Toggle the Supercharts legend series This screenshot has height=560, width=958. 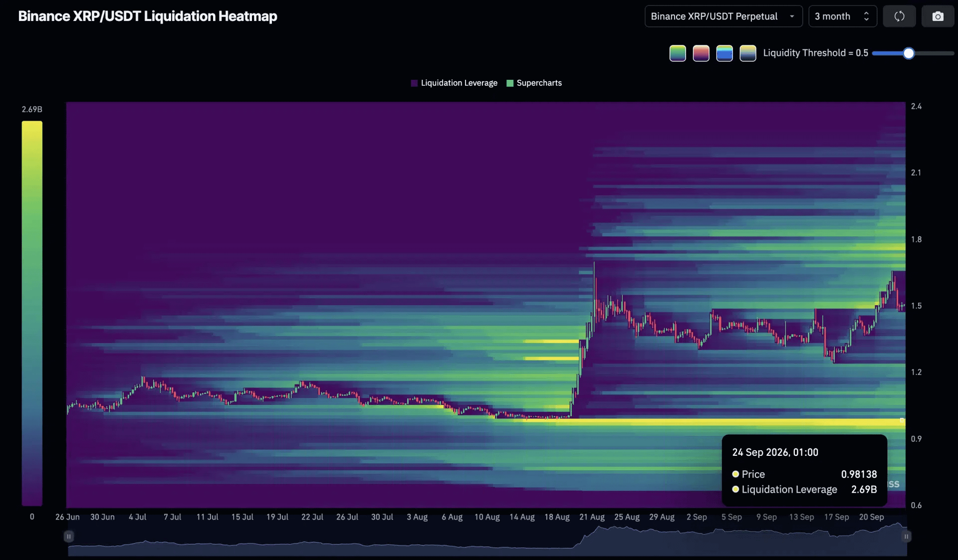point(534,83)
